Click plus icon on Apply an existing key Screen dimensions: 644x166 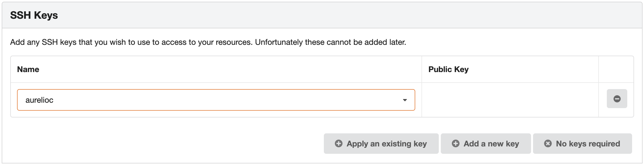point(339,144)
